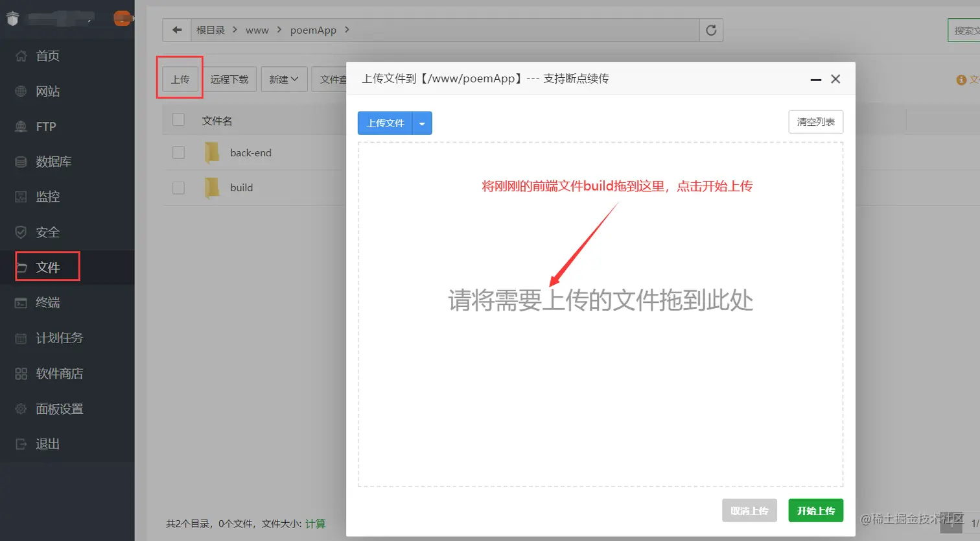
Task: Click the logout icon beside 退出
Action: pos(21,444)
